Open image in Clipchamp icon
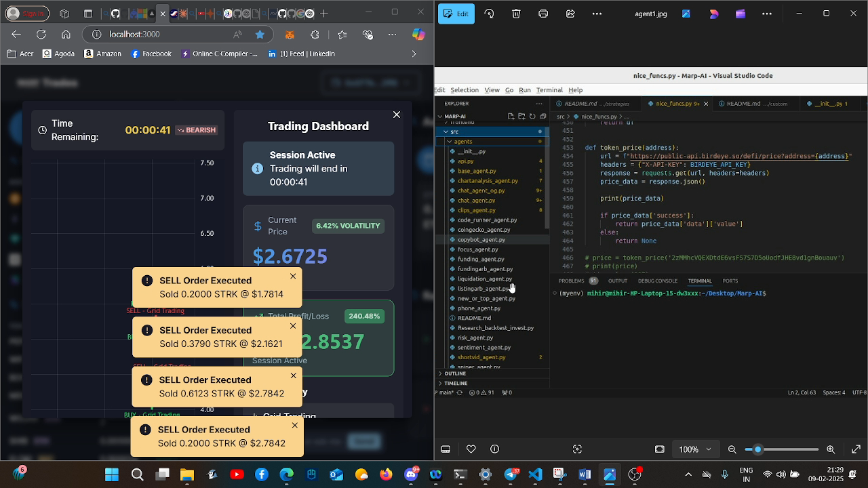Viewport: 868px width, 488px height. click(x=741, y=14)
